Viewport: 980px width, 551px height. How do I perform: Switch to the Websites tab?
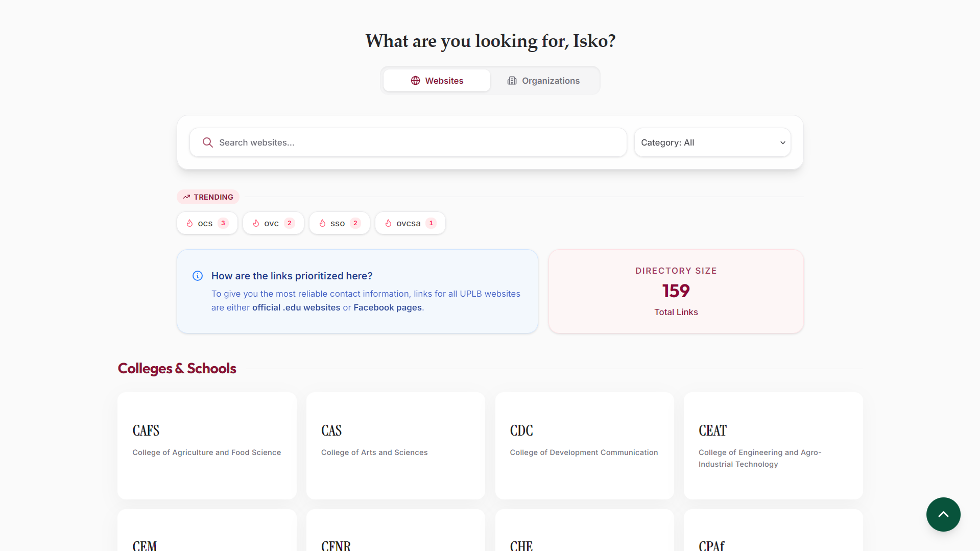click(x=437, y=81)
